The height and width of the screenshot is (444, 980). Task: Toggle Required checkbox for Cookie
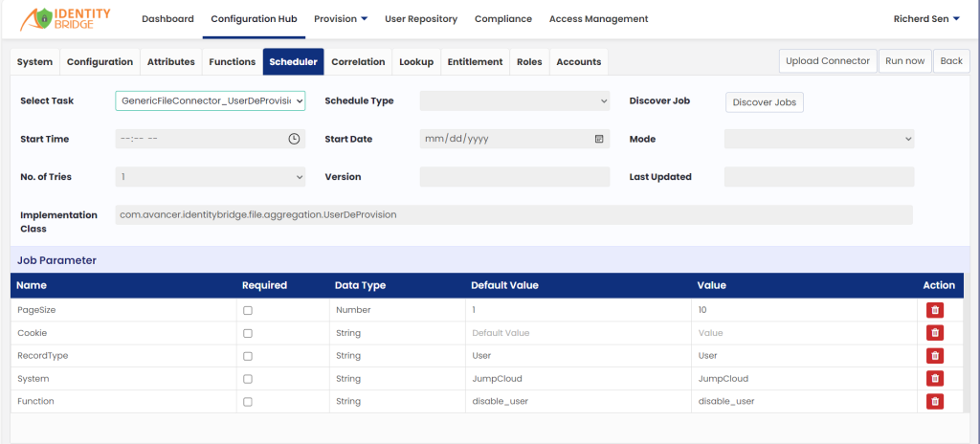pos(248,333)
